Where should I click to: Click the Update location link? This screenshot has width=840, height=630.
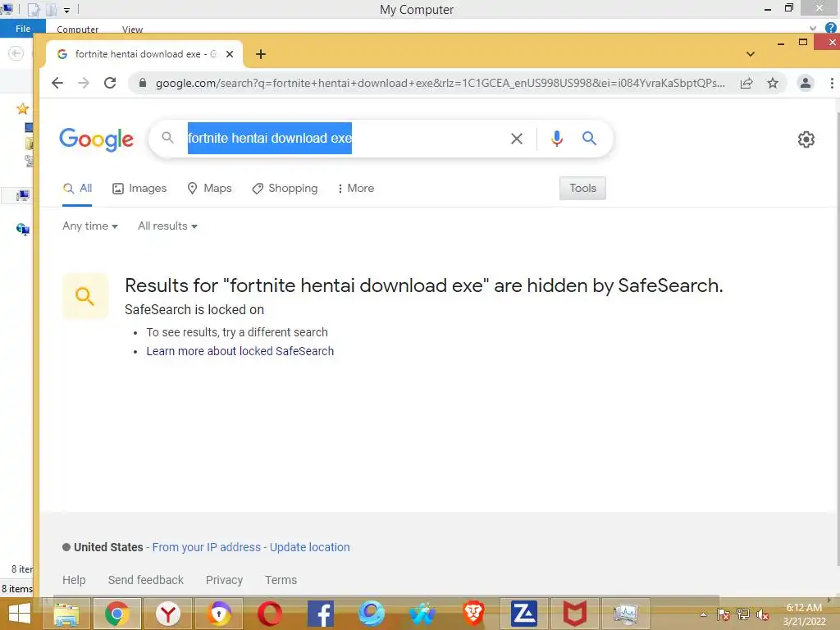tap(309, 547)
